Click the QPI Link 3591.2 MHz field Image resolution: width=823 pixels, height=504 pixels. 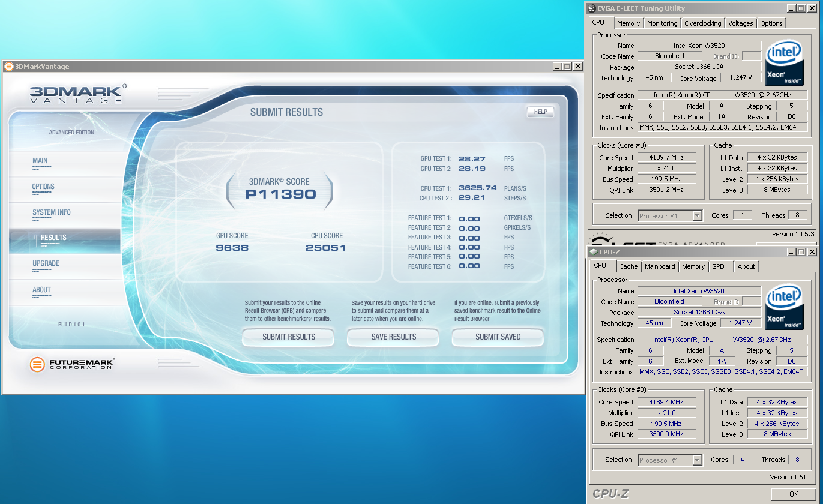[x=667, y=190]
